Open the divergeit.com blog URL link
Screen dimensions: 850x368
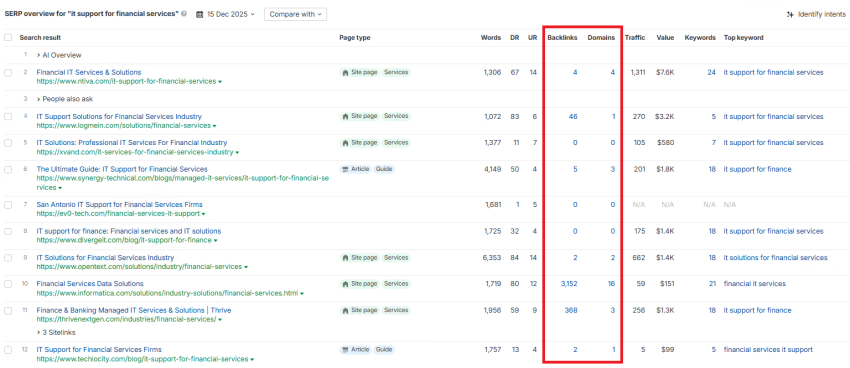pos(124,240)
